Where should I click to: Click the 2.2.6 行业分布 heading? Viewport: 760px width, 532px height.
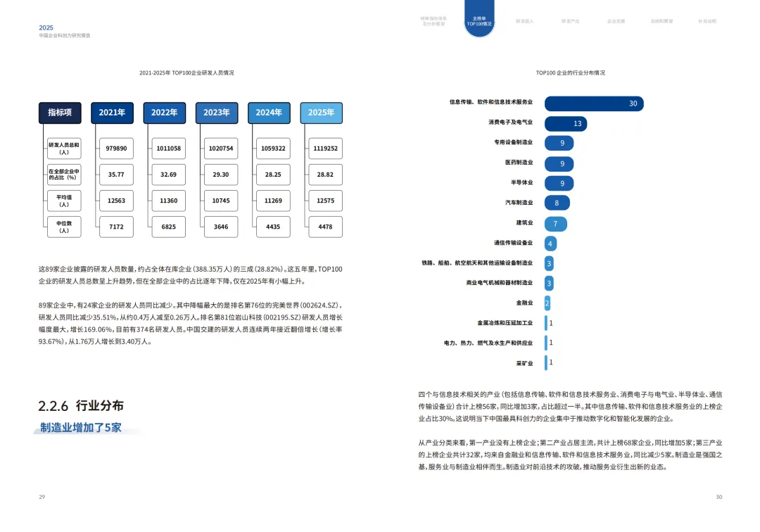tap(81, 405)
